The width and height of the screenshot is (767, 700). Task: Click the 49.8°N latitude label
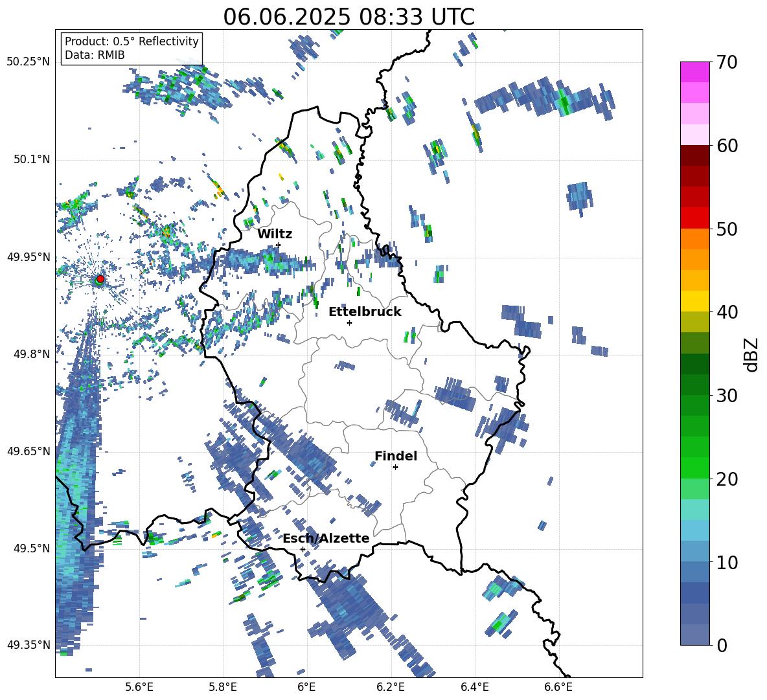[x=31, y=354]
